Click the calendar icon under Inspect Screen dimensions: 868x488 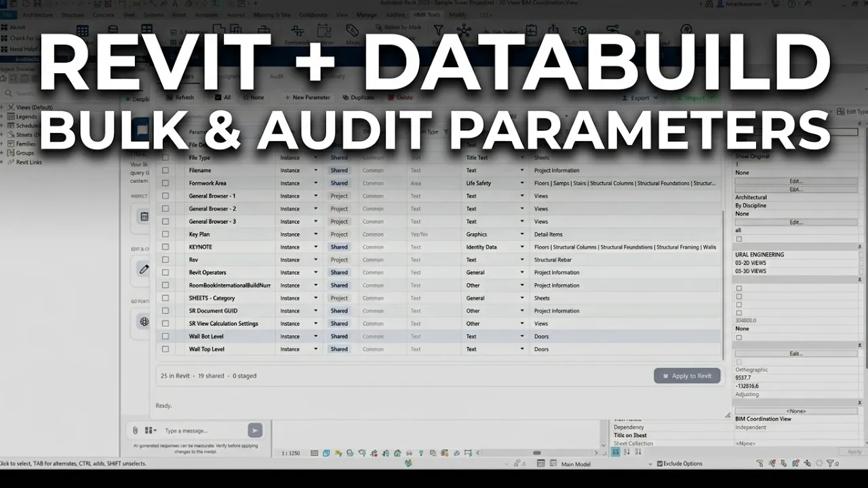144,217
